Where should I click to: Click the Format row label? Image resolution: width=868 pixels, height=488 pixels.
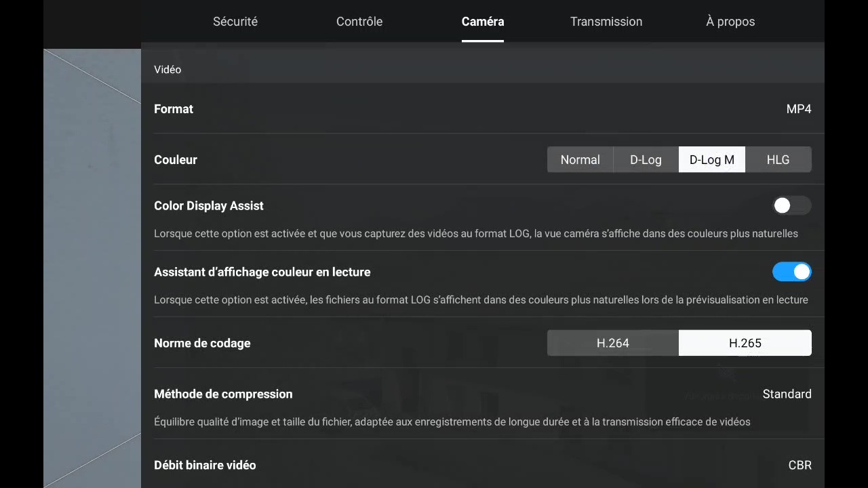click(174, 109)
